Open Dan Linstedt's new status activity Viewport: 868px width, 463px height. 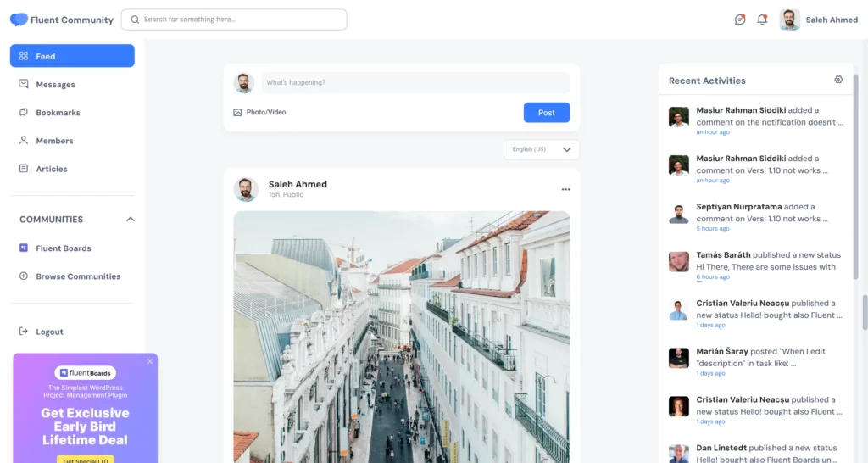[755, 454]
